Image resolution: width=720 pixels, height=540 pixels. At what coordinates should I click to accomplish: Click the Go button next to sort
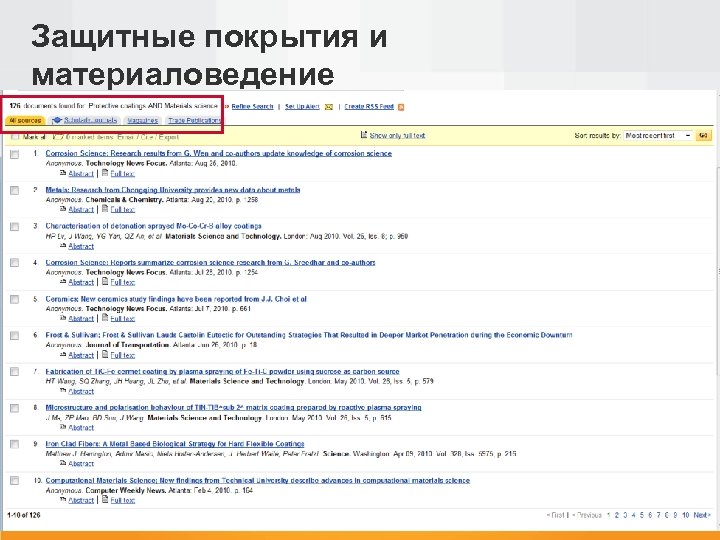[x=703, y=135]
